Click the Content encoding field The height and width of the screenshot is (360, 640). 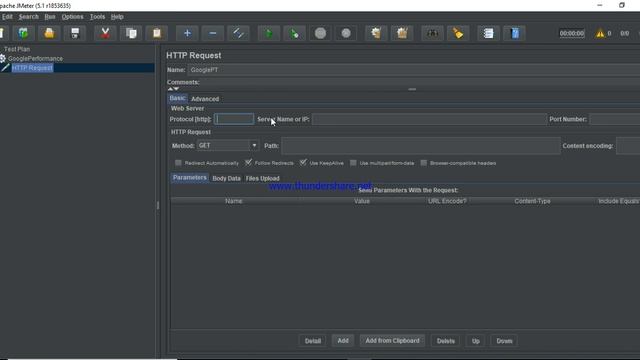point(628,146)
